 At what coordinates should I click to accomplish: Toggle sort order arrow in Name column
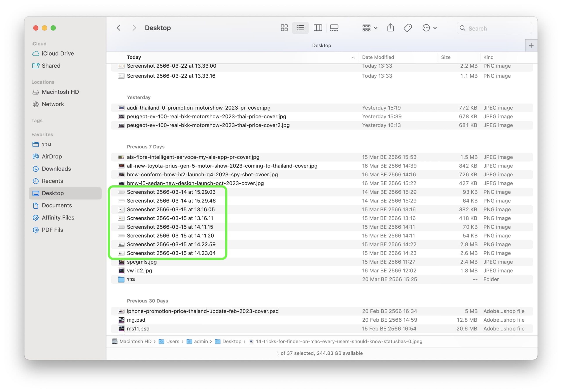point(353,58)
